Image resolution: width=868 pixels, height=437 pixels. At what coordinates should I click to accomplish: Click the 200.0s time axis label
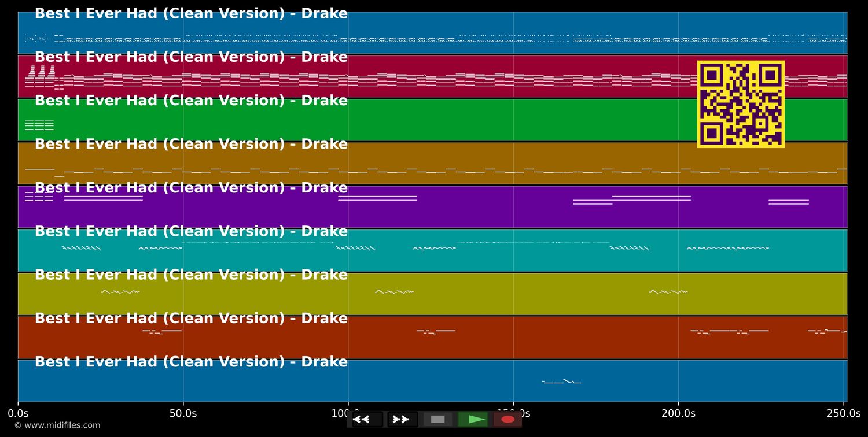click(x=678, y=413)
